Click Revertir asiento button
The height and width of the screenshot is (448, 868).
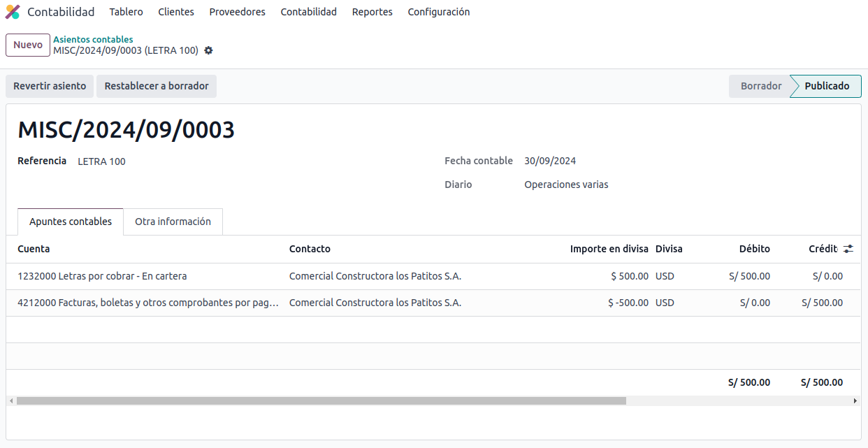coord(50,86)
